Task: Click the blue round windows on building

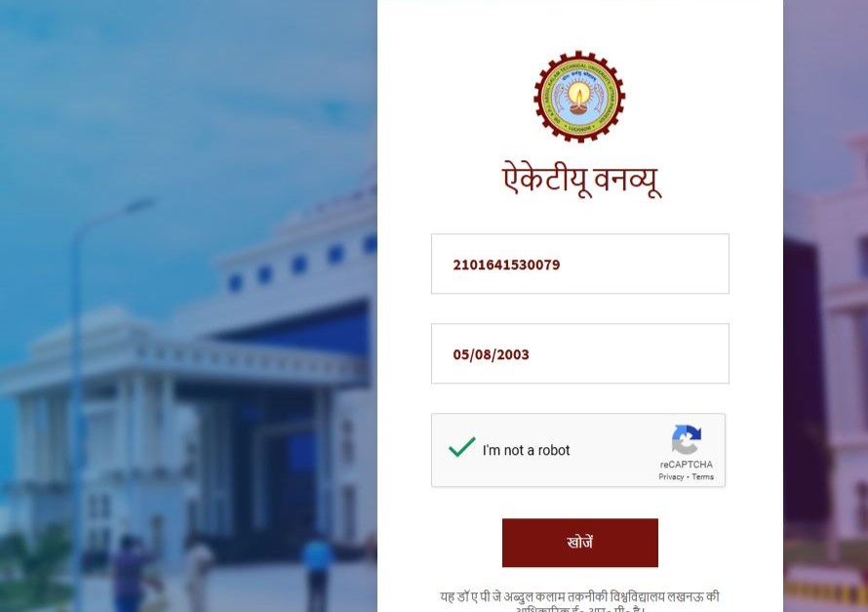Action: (301, 264)
